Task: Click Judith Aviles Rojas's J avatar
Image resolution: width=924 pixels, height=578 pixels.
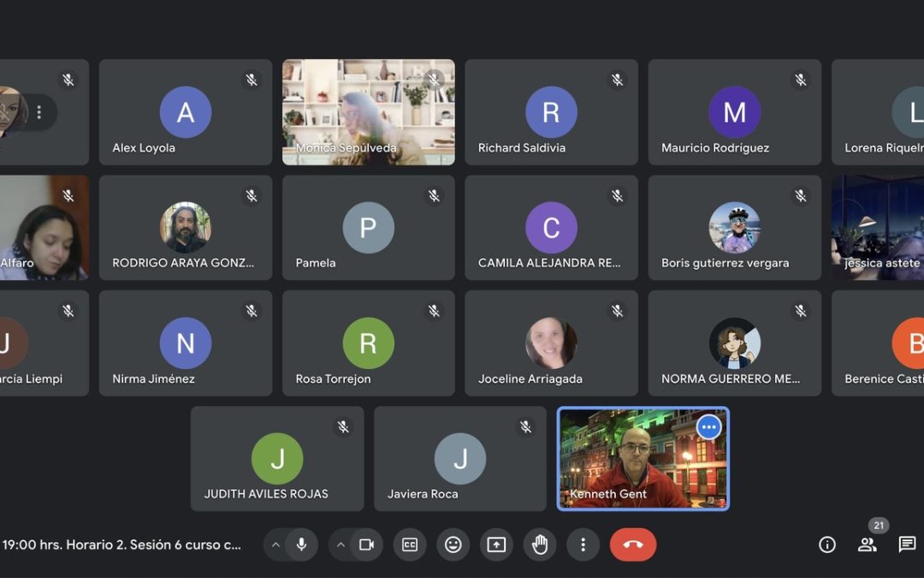Action: (x=277, y=458)
